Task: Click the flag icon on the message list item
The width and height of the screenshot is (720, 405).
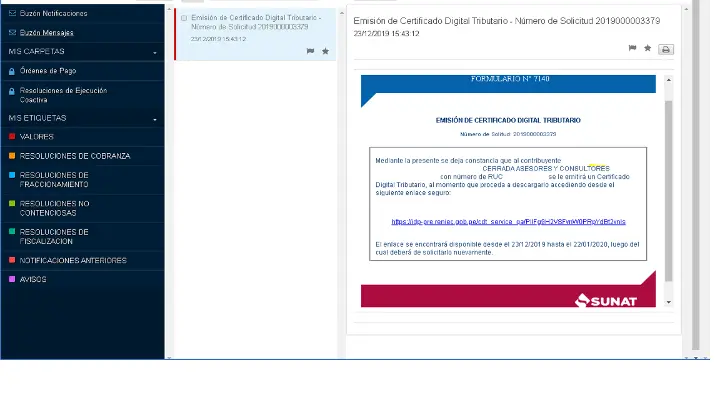Action: click(310, 51)
